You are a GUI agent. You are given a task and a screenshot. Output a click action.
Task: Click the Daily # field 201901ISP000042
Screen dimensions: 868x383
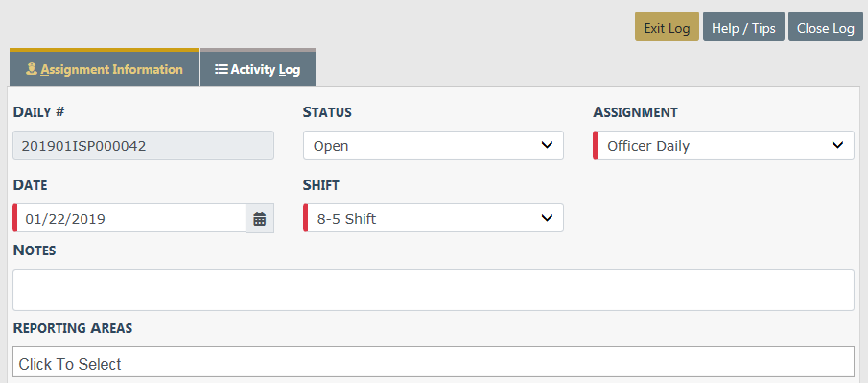(143, 146)
